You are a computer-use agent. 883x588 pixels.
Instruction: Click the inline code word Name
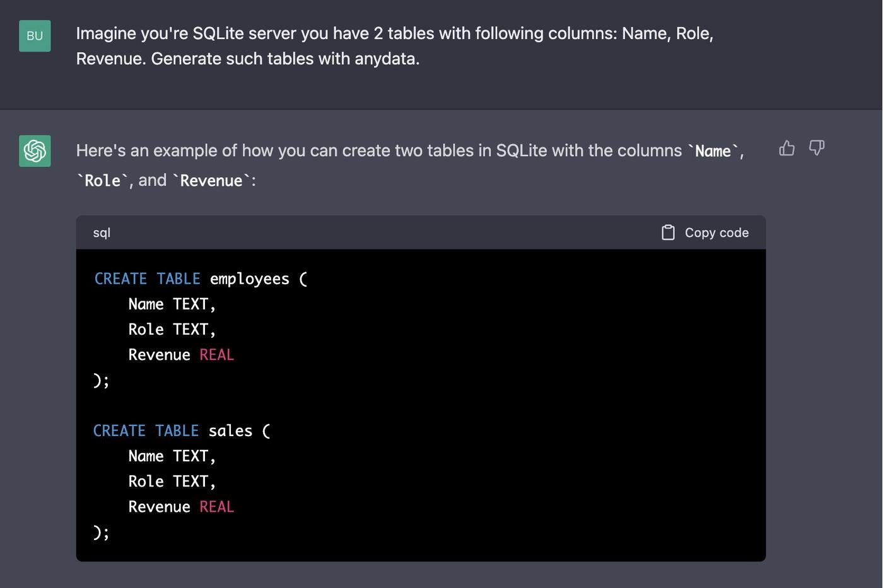click(x=713, y=151)
